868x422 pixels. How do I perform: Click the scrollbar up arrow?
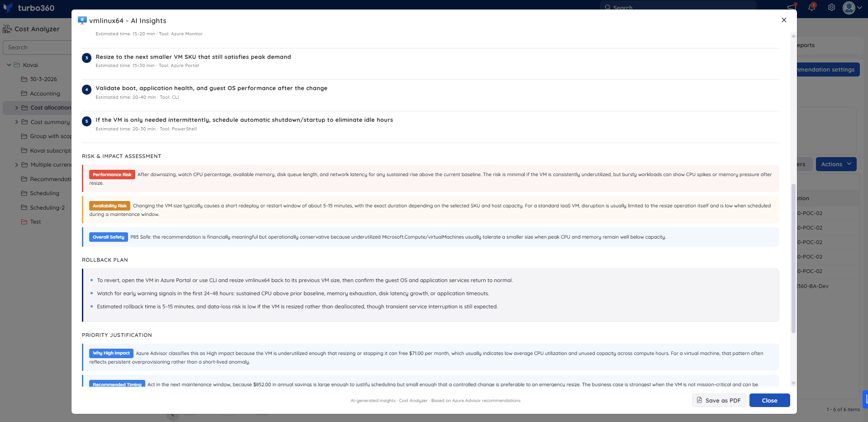pyautogui.click(x=793, y=35)
